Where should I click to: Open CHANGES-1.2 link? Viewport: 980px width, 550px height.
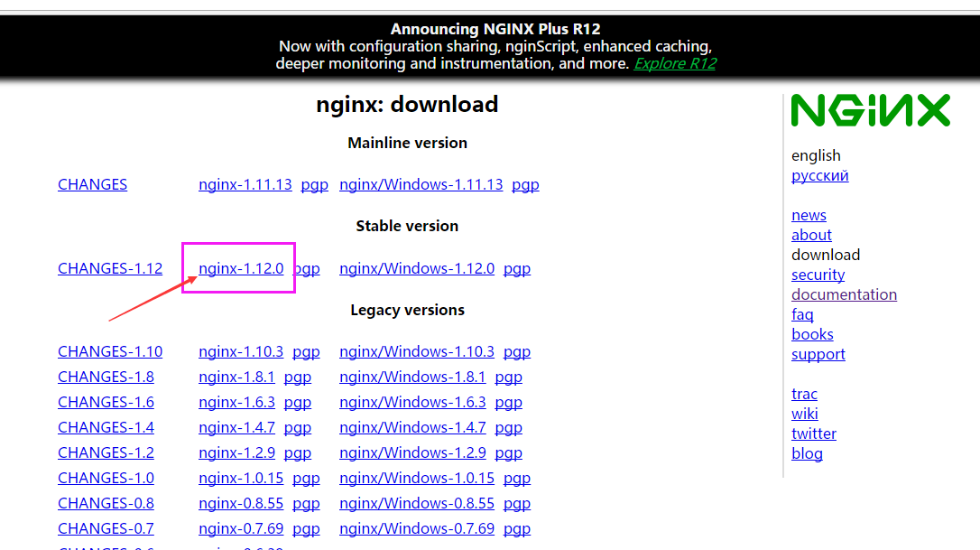point(106,452)
